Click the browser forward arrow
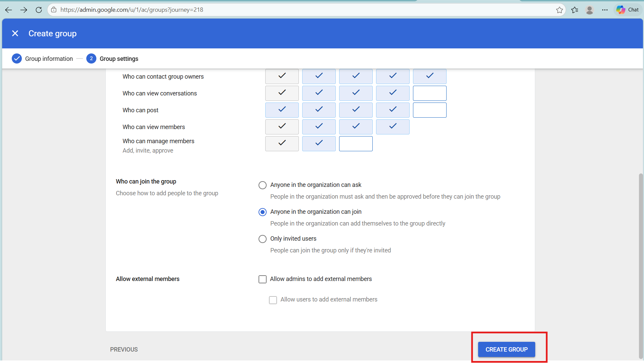 [x=24, y=10]
